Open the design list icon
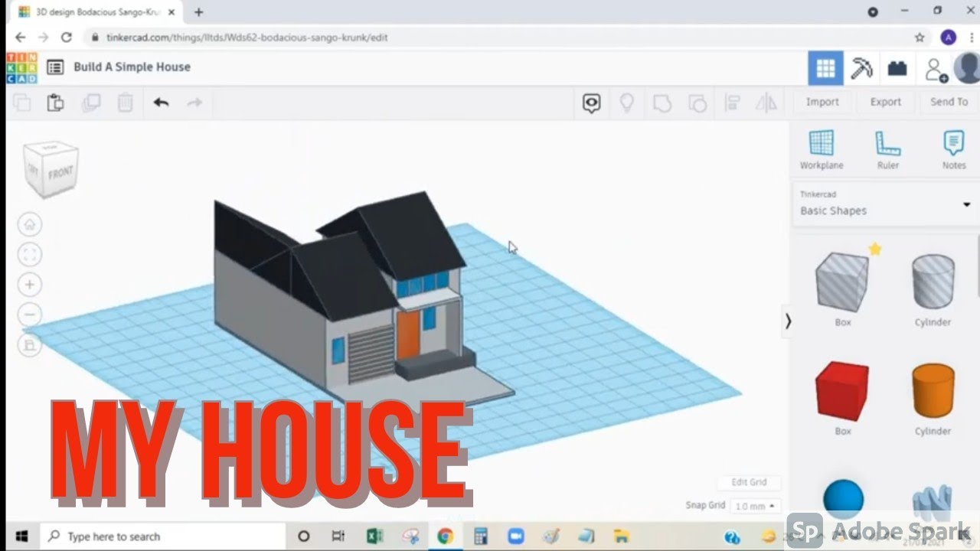 (55, 67)
